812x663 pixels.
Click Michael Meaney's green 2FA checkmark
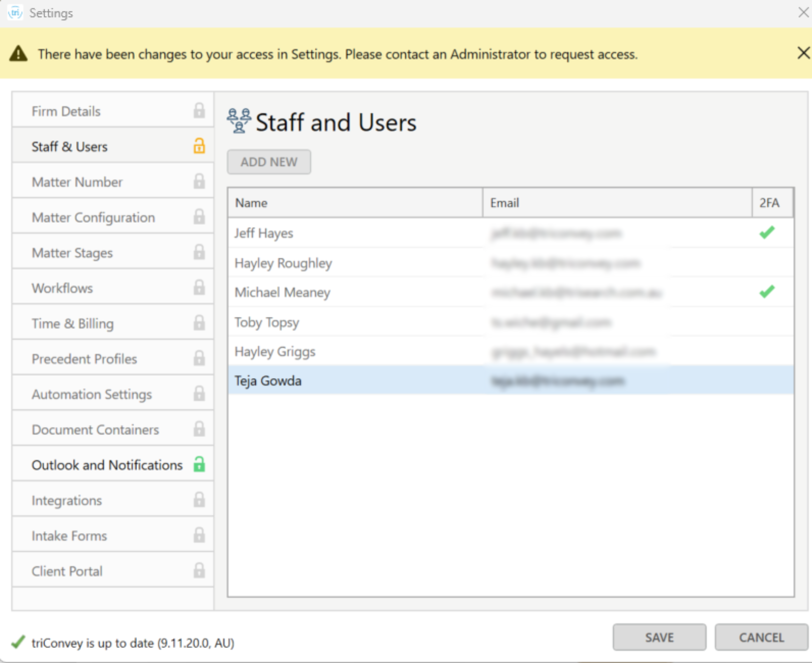coord(767,291)
